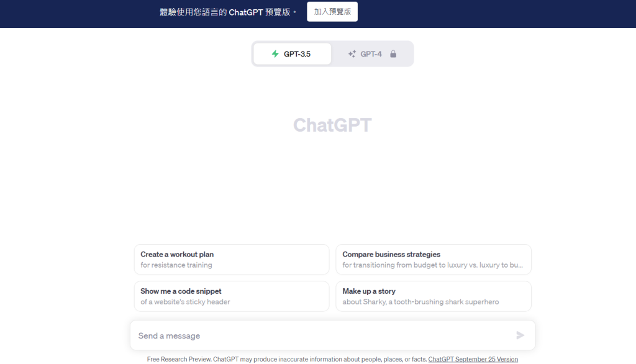Click the sparkles icon beside GPT-4
This screenshot has height=364, width=636.
pyautogui.click(x=352, y=54)
